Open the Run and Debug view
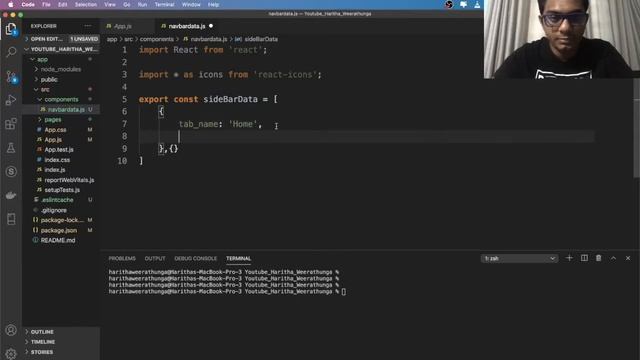The image size is (640, 360). 11,100
